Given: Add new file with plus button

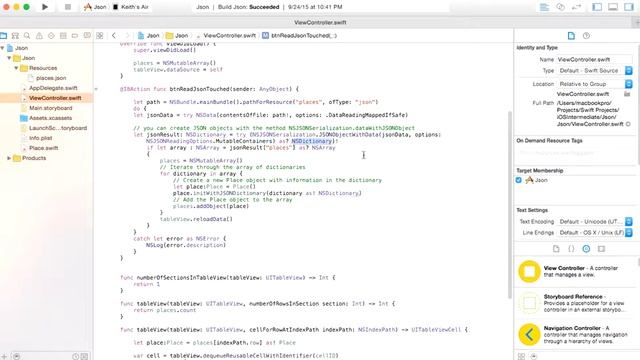Looking at the screenshot, I should tap(4, 356).
